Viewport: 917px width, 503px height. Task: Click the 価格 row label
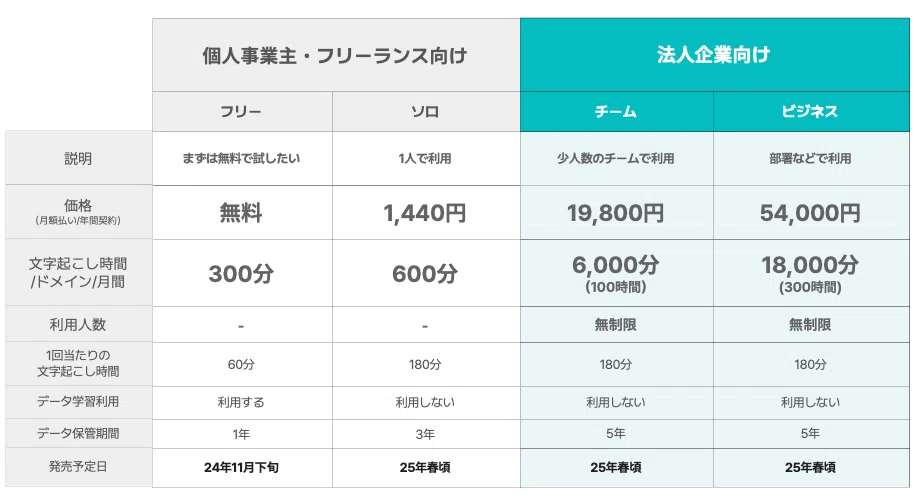[78, 212]
